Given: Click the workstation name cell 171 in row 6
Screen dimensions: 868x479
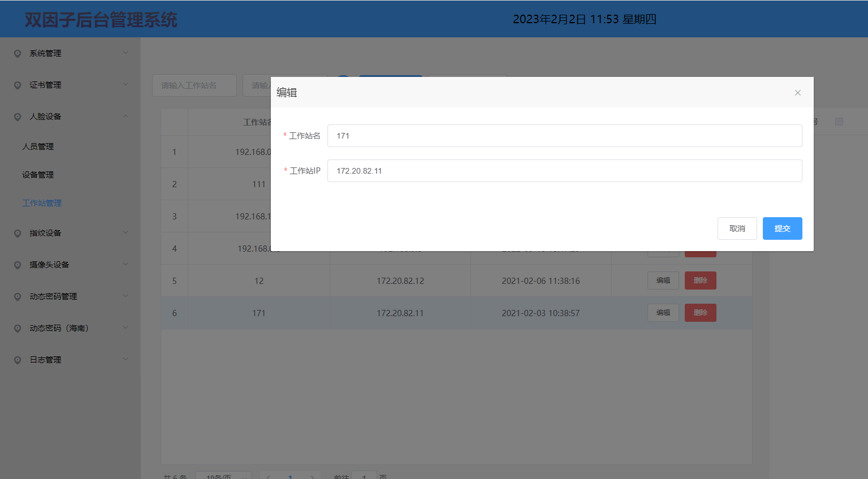Looking at the screenshot, I should (x=259, y=313).
